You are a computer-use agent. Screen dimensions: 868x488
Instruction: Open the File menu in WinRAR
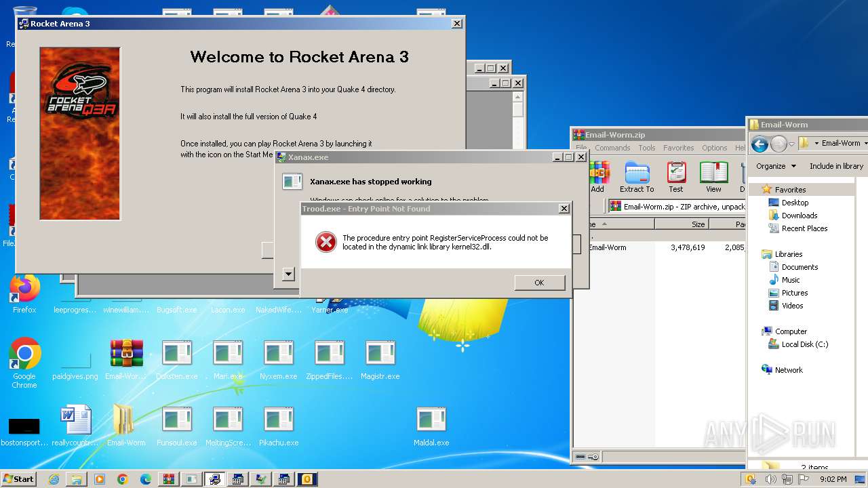[581, 148]
